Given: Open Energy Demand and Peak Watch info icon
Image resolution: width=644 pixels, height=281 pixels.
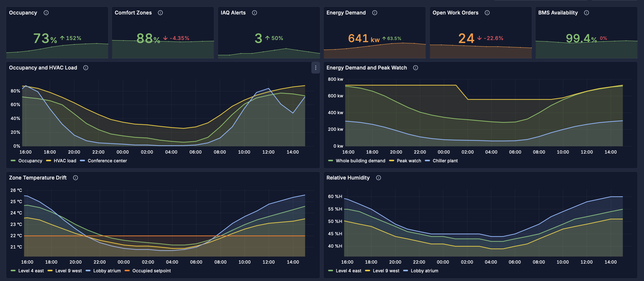Looking at the screenshot, I should click(x=415, y=68).
